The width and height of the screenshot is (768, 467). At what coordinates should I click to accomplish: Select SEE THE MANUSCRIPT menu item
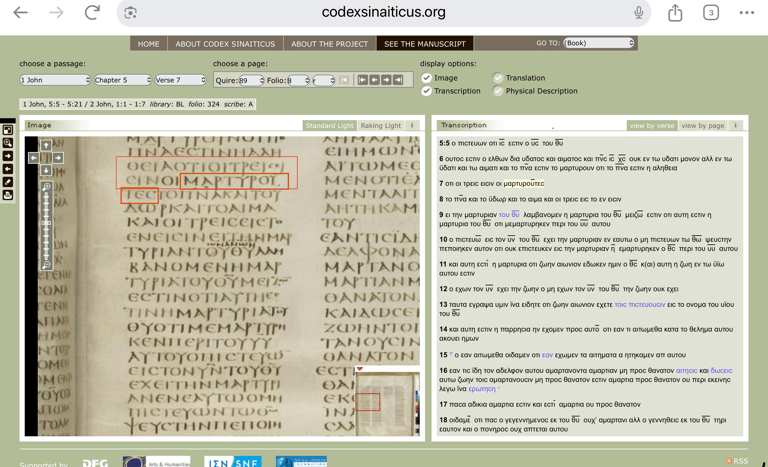425,44
